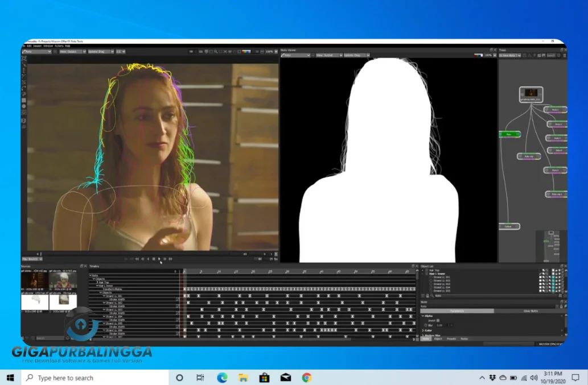This screenshot has height=385, width=588.
Task: Collapse the Hair L lower layer in timeline
Action: point(97,285)
